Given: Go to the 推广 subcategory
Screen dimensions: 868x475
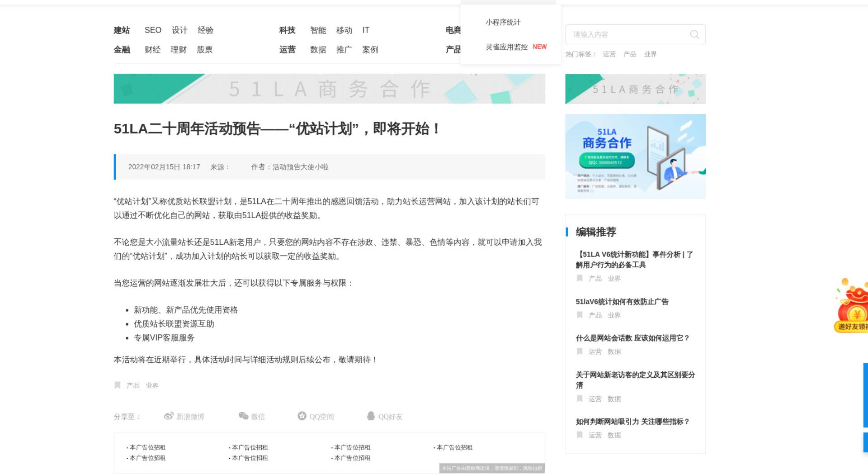Looking at the screenshot, I should (x=344, y=50).
